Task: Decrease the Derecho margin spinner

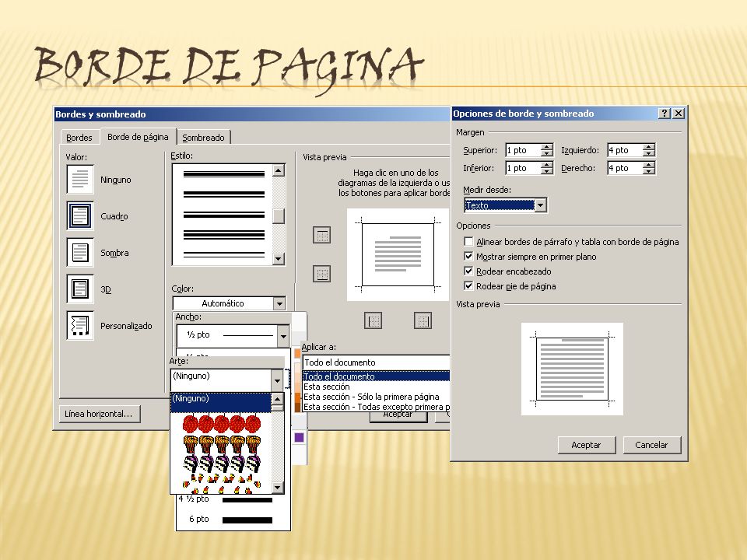Action: click(648, 171)
